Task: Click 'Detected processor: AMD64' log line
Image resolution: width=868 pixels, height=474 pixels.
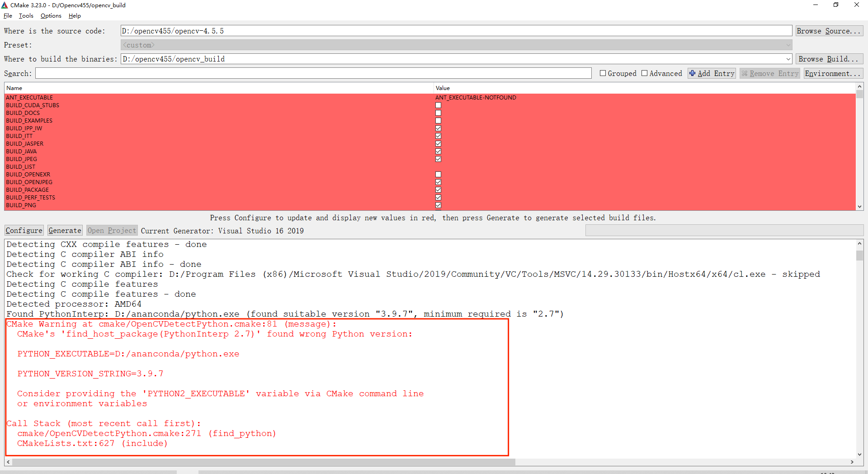Action: pos(74,304)
